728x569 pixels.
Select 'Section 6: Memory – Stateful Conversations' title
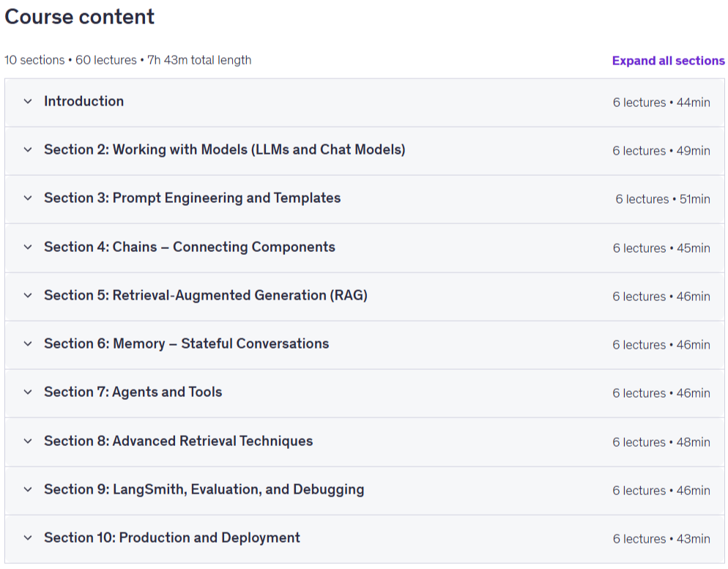187,343
